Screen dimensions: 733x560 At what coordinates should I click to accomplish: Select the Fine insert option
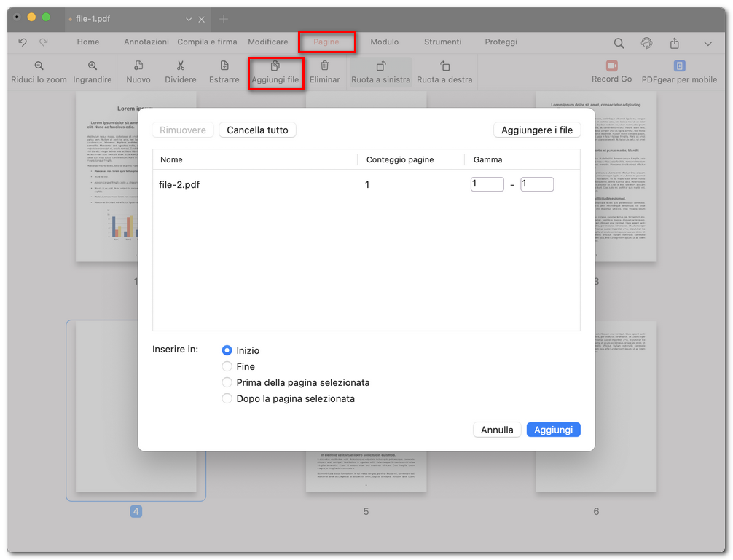(227, 366)
